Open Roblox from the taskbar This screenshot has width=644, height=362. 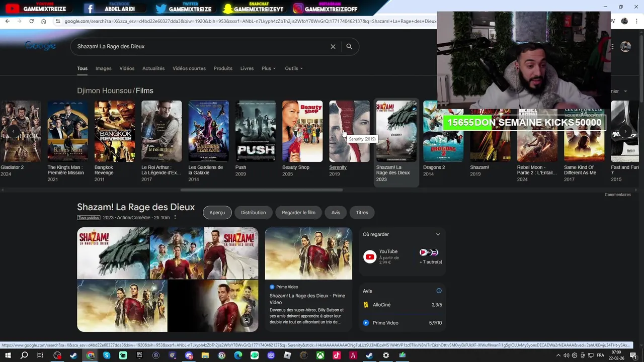click(x=287, y=355)
